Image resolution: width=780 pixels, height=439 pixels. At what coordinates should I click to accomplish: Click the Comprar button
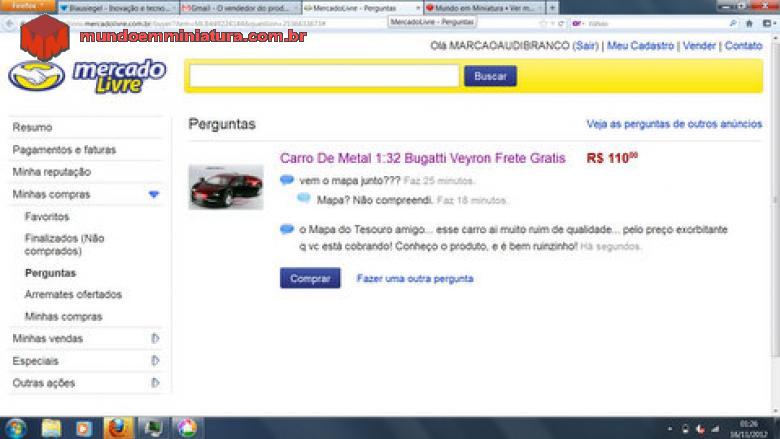(310, 278)
